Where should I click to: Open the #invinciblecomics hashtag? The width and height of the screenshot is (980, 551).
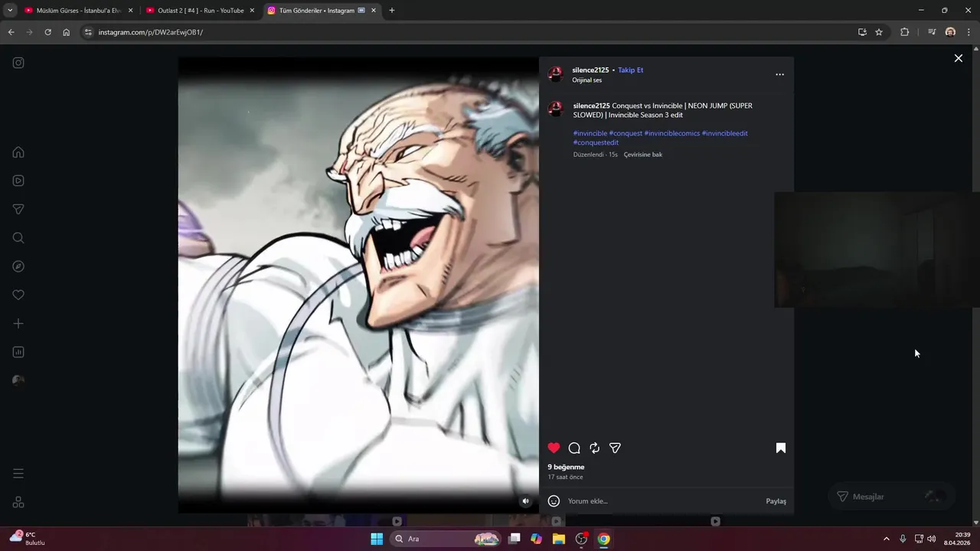tap(671, 133)
